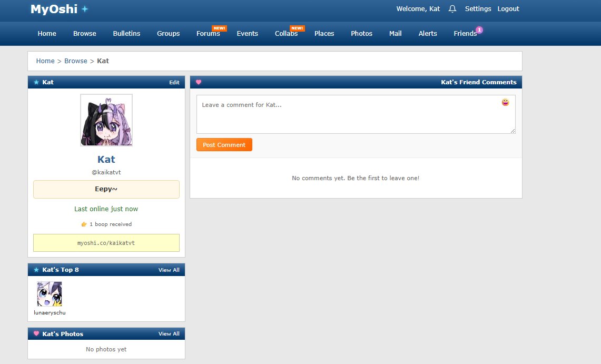Click the Eepy~ status box
This screenshot has width=601, height=364.
(x=106, y=189)
